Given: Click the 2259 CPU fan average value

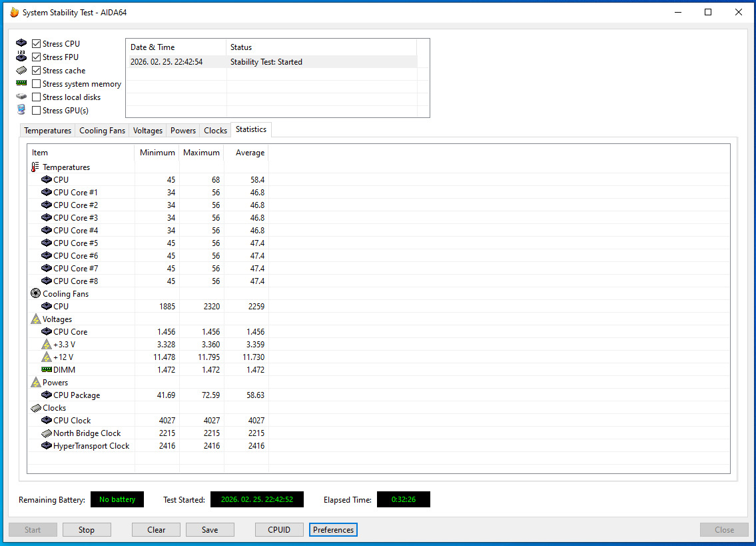Looking at the screenshot, I should (256, 306).
